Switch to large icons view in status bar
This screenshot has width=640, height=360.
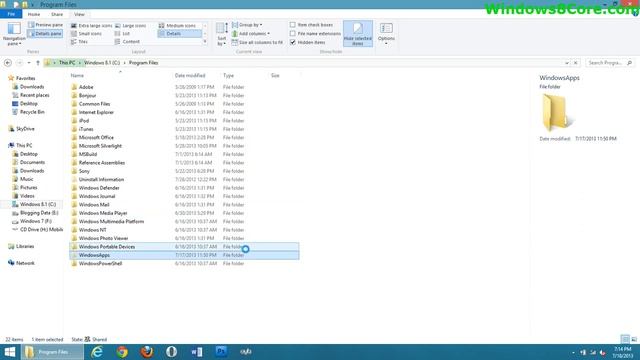tap(634, 339)
